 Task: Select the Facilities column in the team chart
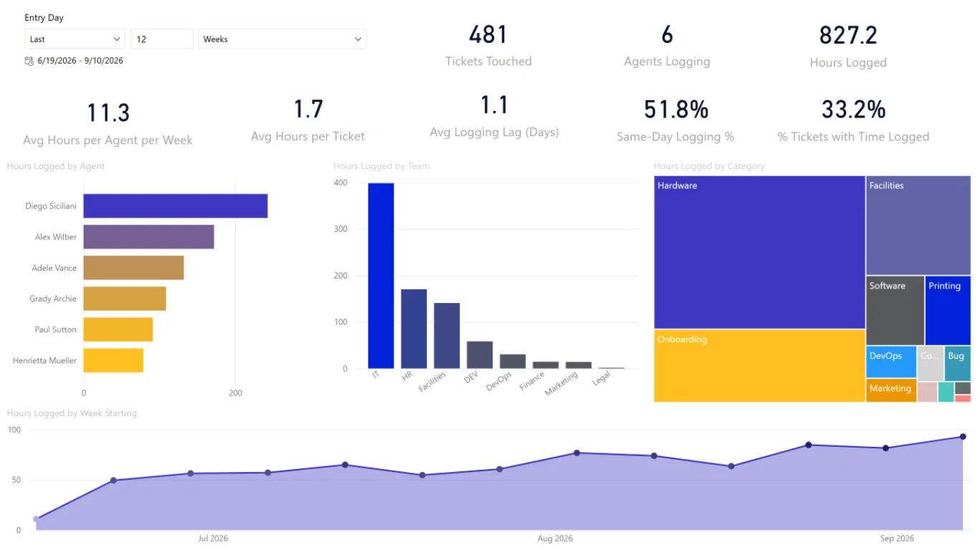coord(447,336)
